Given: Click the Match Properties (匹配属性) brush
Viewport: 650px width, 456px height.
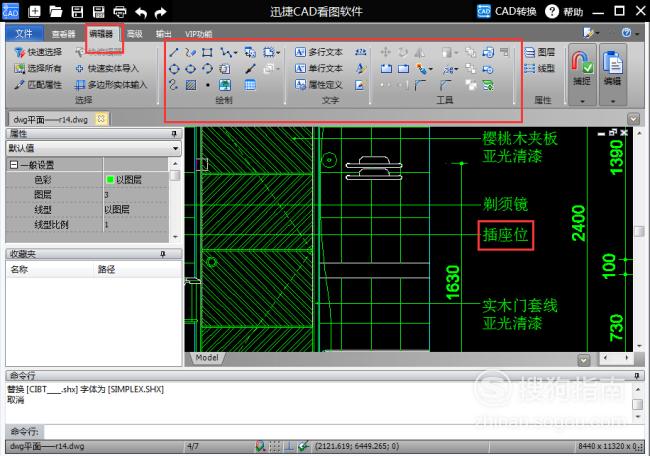Looking at the screenshot, I should 19,85.
